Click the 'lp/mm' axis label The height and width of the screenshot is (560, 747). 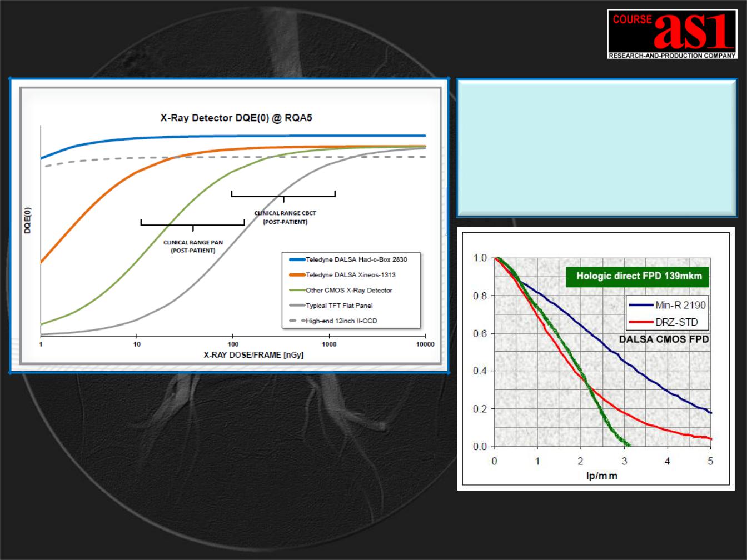(x=602, y=476)
